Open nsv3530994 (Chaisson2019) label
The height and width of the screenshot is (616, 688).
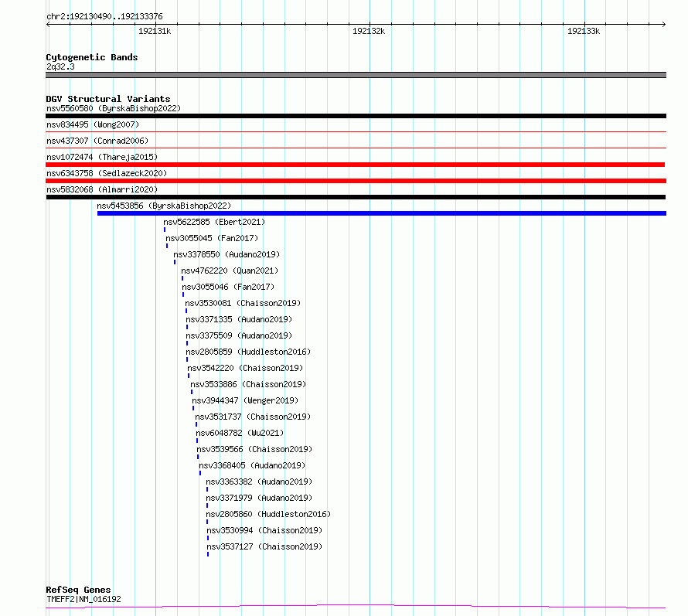tap(264, 530)
